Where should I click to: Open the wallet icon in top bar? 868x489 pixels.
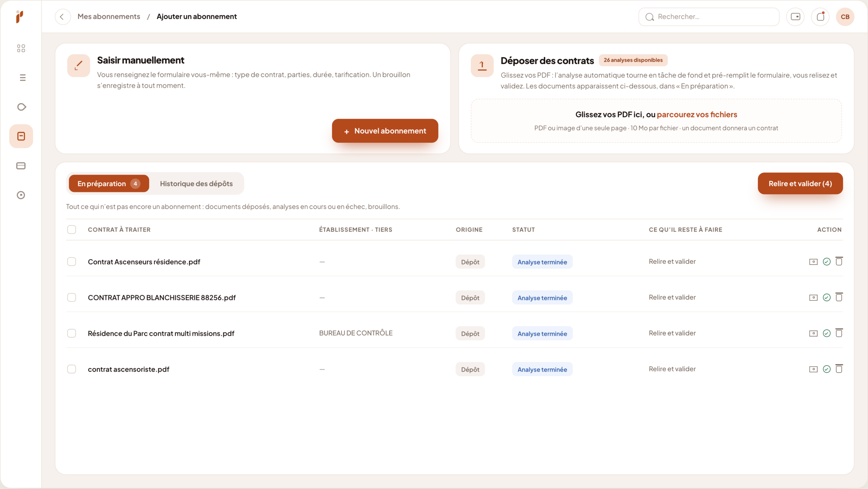coord(795,17)
